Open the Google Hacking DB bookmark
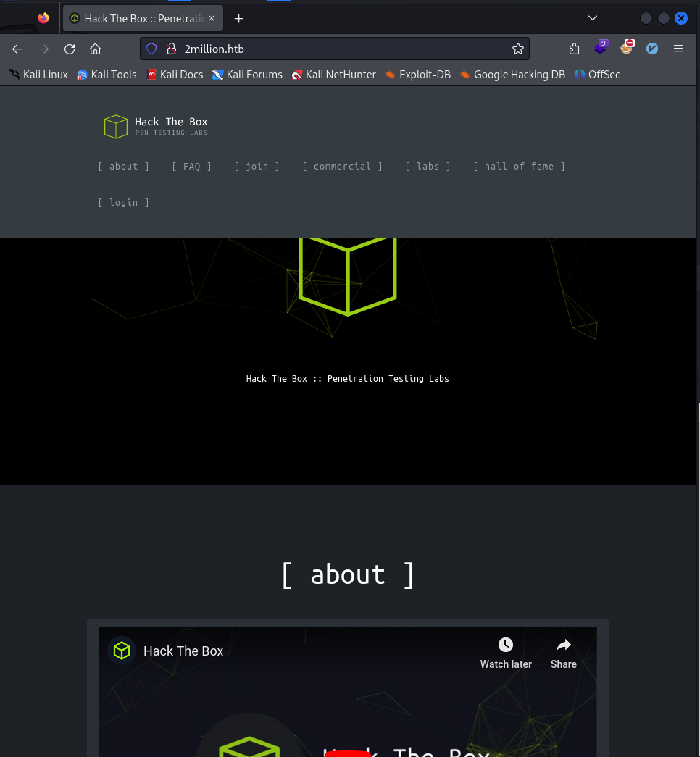700x757 pixels. [512, 75]
